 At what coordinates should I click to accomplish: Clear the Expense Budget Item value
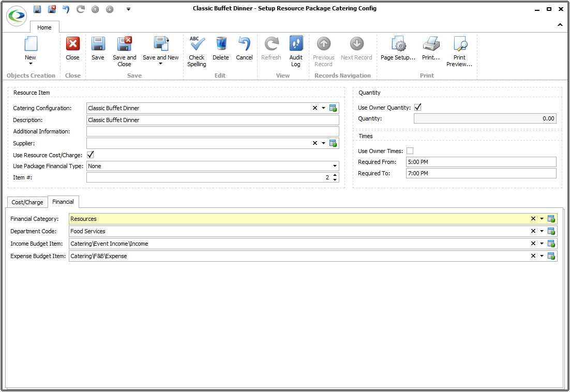pyautogui.click(x=533, y=256)
